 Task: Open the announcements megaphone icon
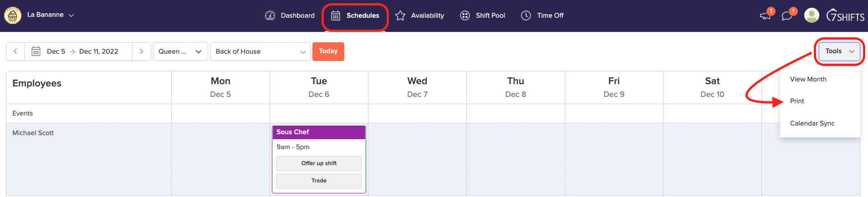coord(765,16)
